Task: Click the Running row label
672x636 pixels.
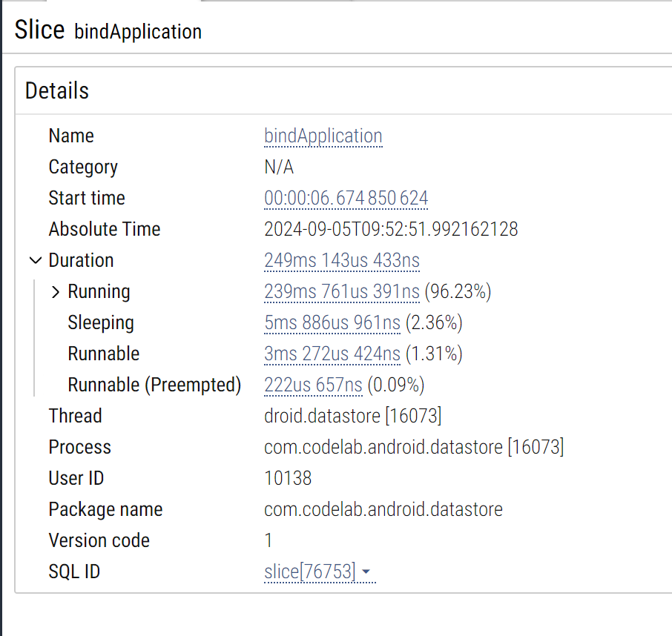Action: pyautogui.click(x=99, y=291)
